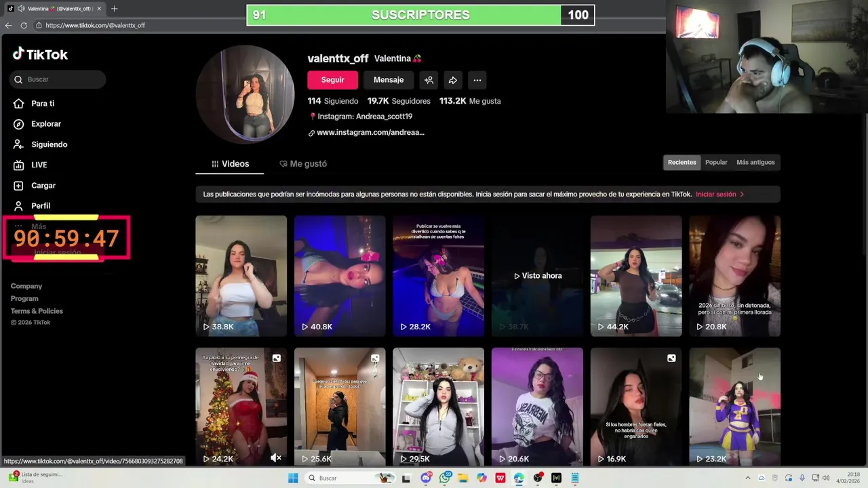Open the Christmas tree video with 24.2K views
Screen dimensions: 868x488
pos(241,407)
